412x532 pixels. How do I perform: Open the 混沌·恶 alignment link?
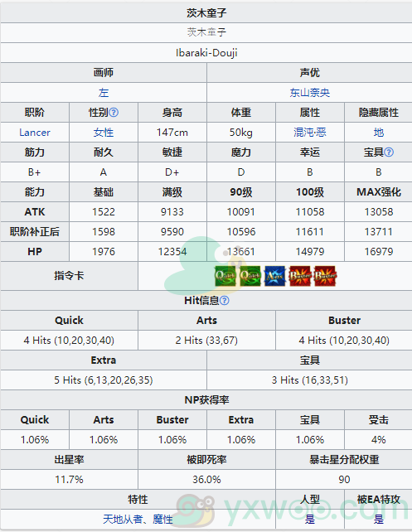tap(309, 133)
